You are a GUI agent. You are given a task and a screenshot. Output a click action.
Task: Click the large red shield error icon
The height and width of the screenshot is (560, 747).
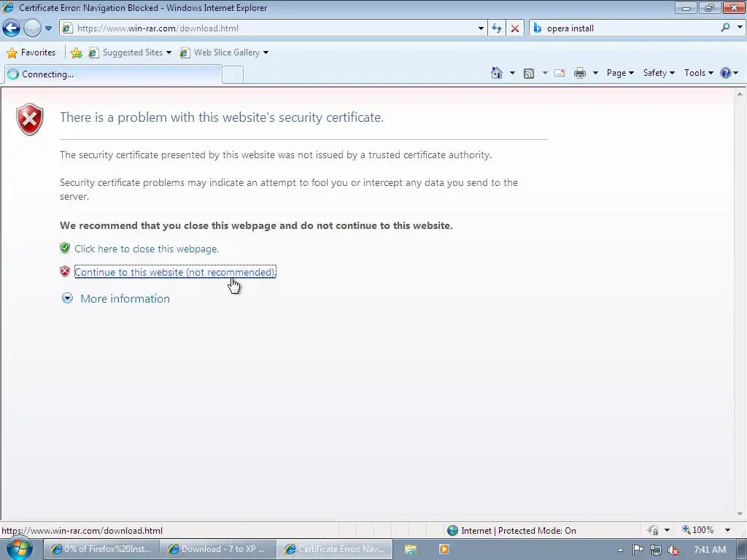29,119
